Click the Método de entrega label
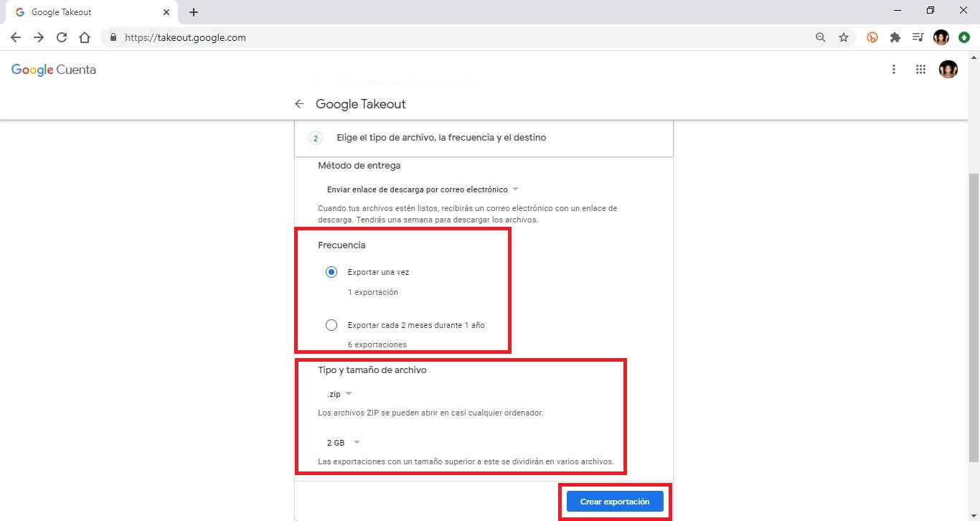This screenshot has height=521, width=980. click(359, 166)
